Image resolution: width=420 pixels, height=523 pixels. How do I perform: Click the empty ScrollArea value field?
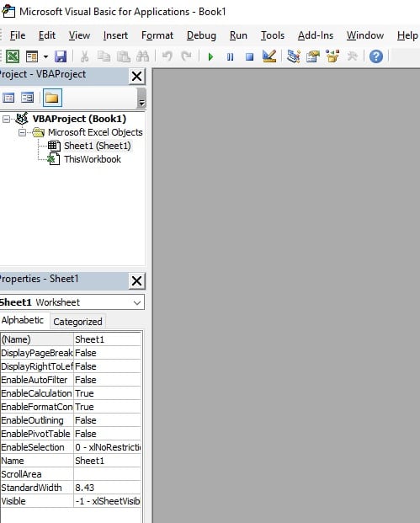108,474
